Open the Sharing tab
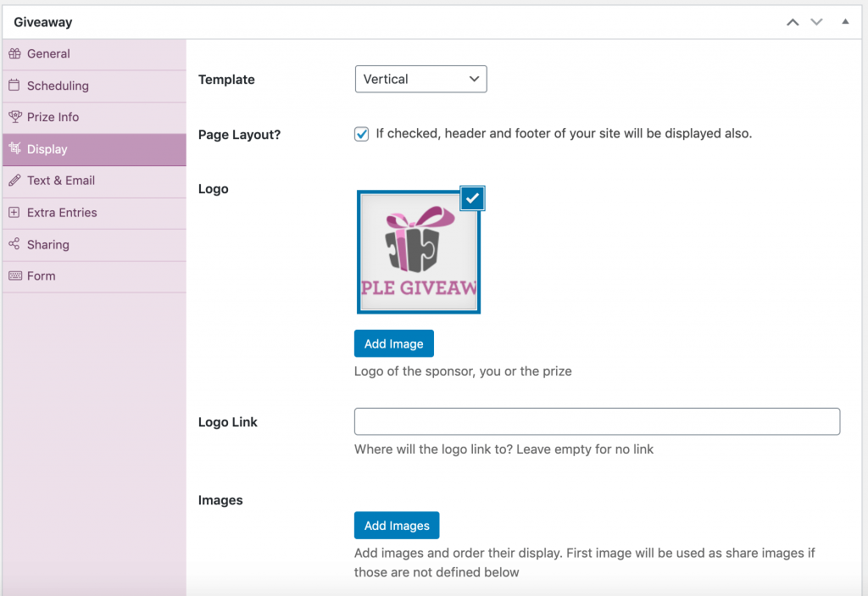868x596 pixels. (94, 245)
